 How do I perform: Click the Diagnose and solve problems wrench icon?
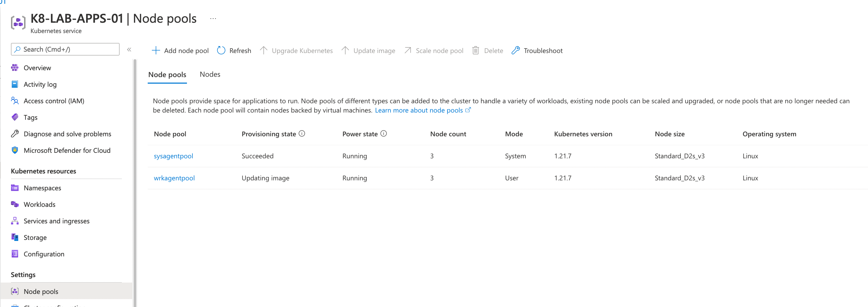pos(15,134)
